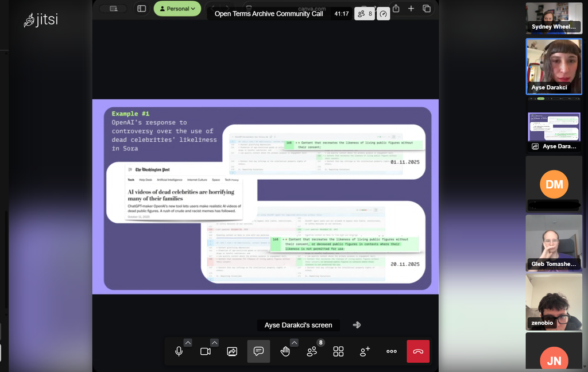Click arrow icon beside Ayse Darakci's screen label

point(357,325)
